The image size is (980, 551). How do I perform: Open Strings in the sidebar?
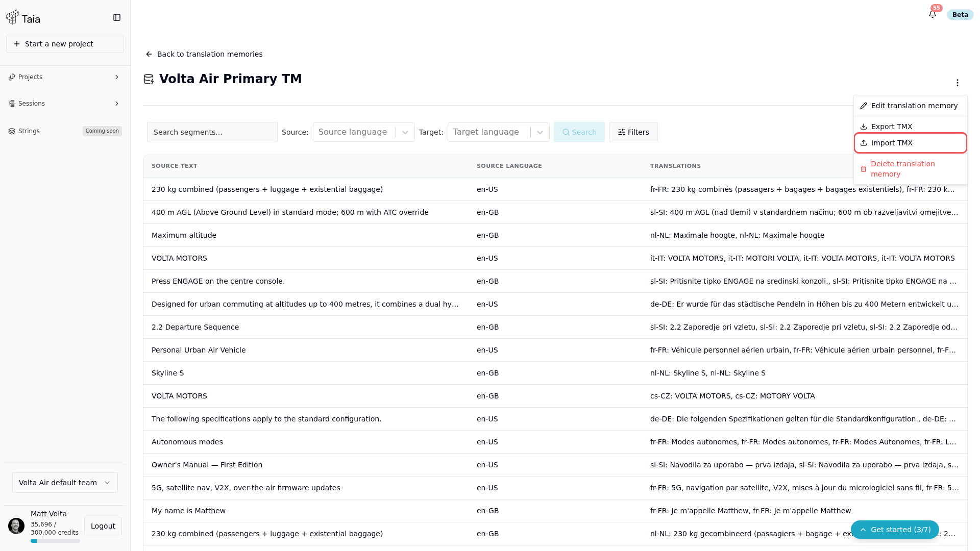tap(65, 131)
